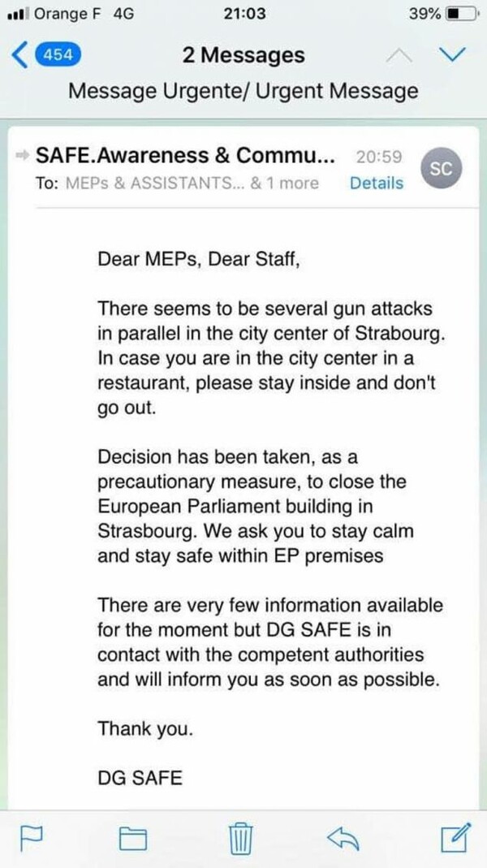
Task: Tap the Orange F carrier signal indicator
Action: (x=71, y=14)
